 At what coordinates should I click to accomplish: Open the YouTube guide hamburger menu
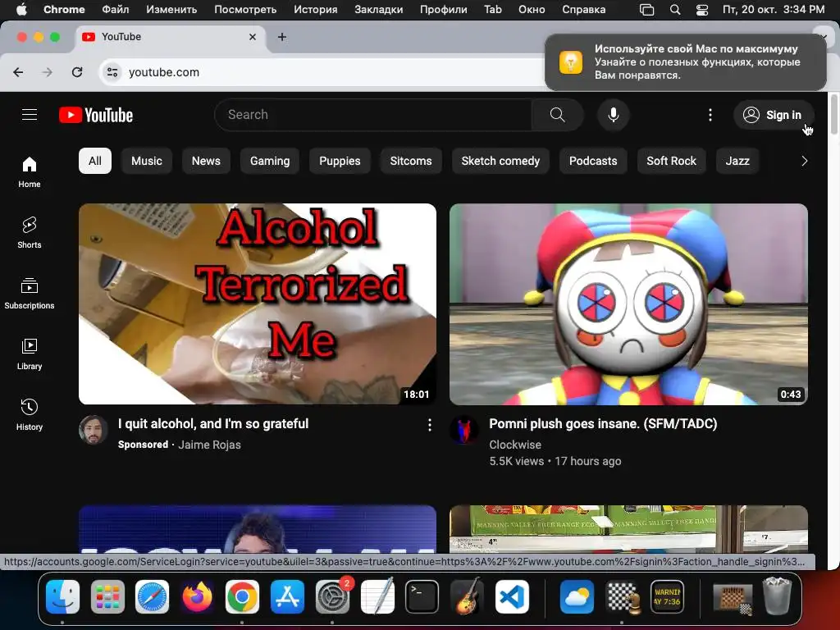[x=30, y=115]
